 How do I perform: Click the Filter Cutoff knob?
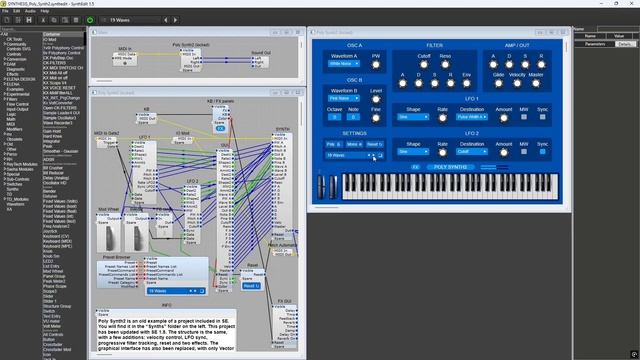424,64
